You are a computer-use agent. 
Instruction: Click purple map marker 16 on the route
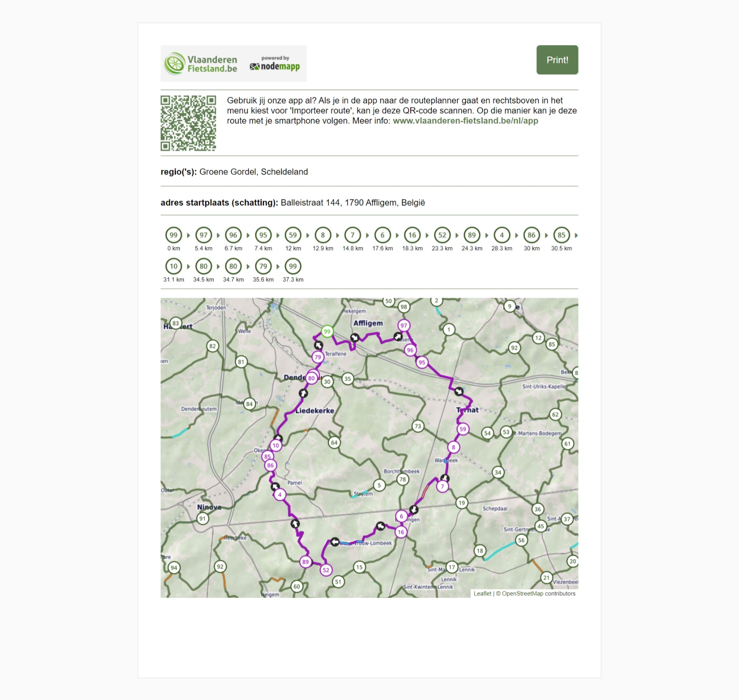[x=401, y=532]
